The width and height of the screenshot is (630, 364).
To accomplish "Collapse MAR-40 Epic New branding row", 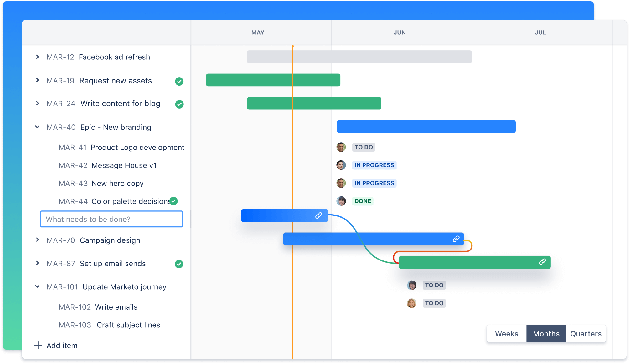I will point(37,127).
